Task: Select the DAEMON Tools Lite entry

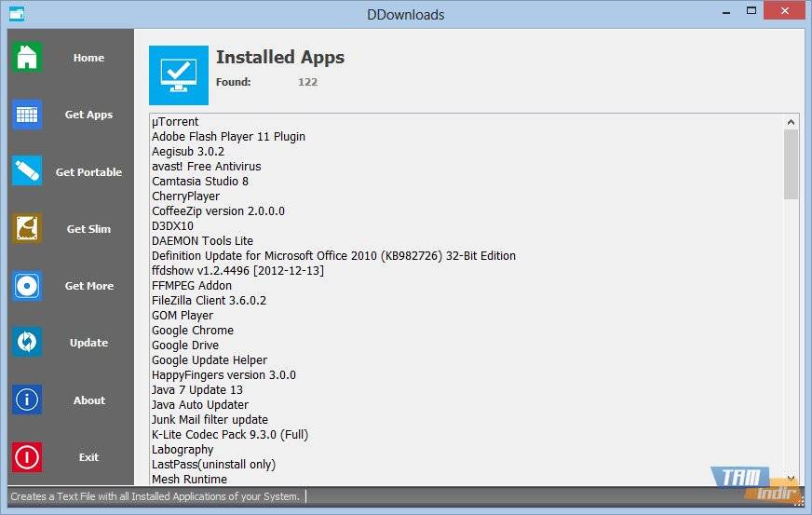Action: 202,241
